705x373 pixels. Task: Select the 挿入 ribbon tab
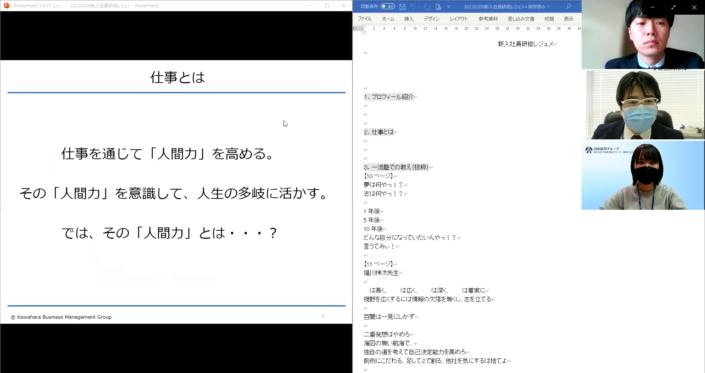click(x=409, y=18)
